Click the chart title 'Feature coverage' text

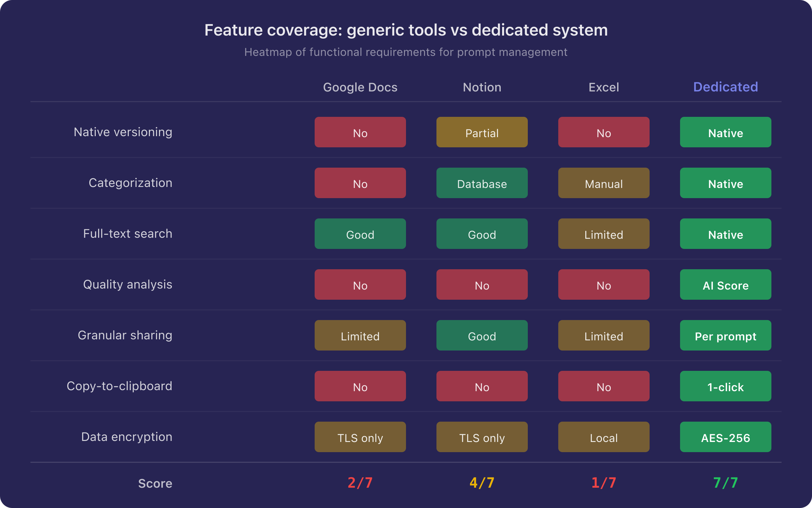(406, 30)
